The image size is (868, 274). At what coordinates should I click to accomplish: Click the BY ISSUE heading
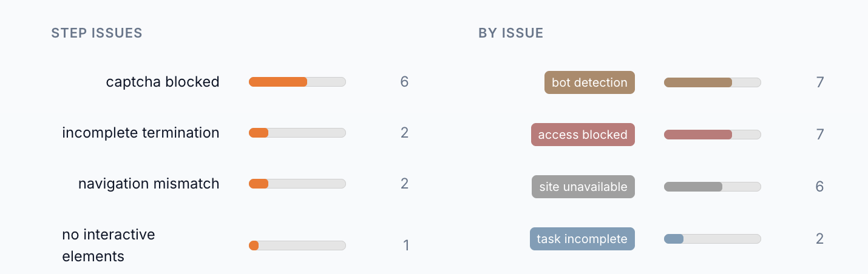pyautogui.click(x=511, y=33)
